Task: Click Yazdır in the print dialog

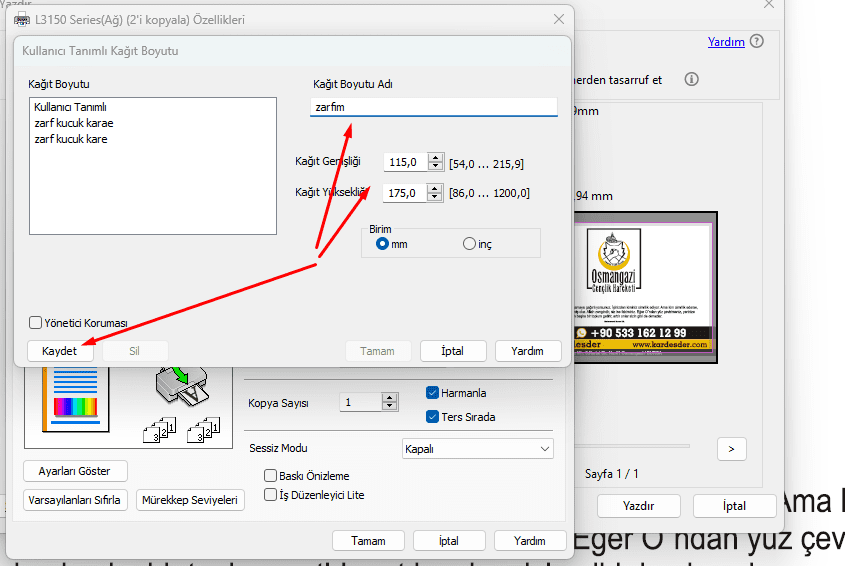Action: [x=639, y=506]
